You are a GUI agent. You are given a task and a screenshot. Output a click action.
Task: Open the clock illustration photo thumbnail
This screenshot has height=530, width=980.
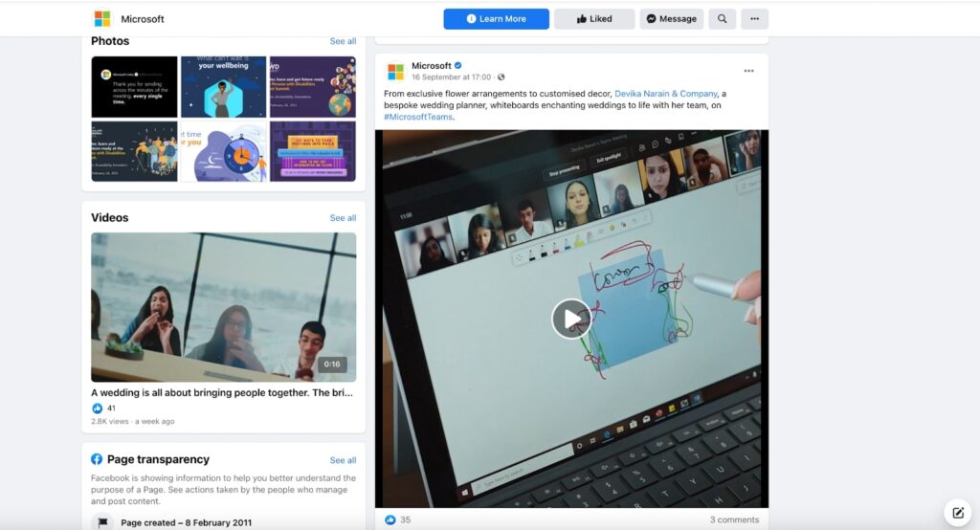[223, 151]
